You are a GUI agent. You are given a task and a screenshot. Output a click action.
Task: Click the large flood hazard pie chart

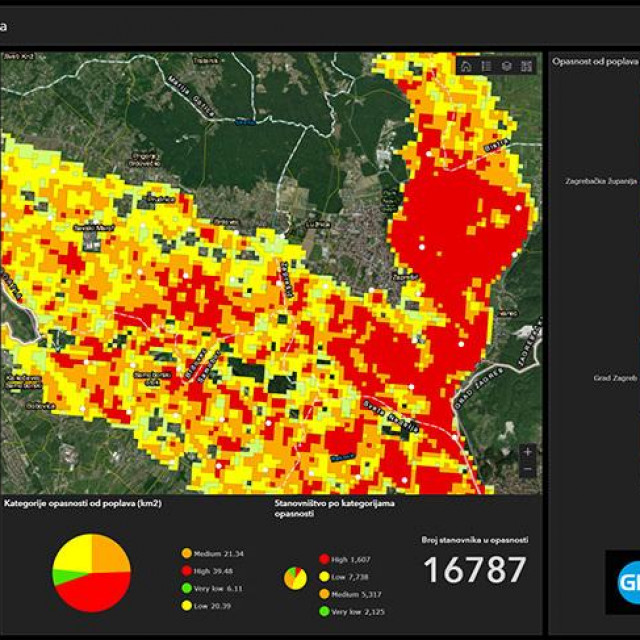[x=91, y=573]
